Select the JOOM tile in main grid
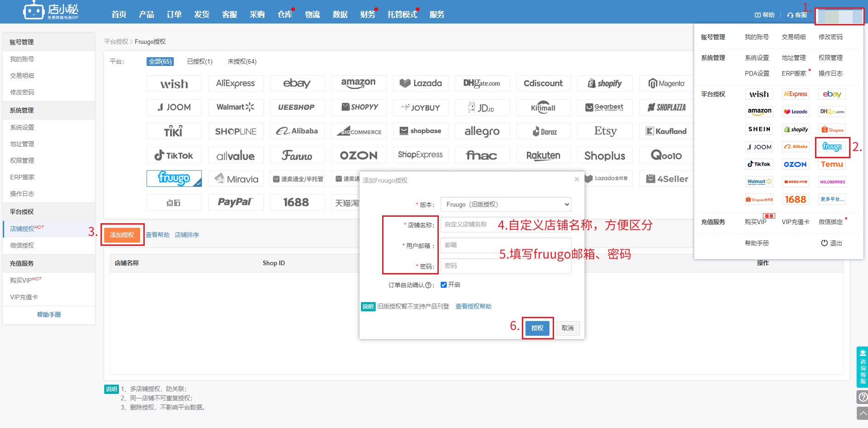 (x=174, y=107)
